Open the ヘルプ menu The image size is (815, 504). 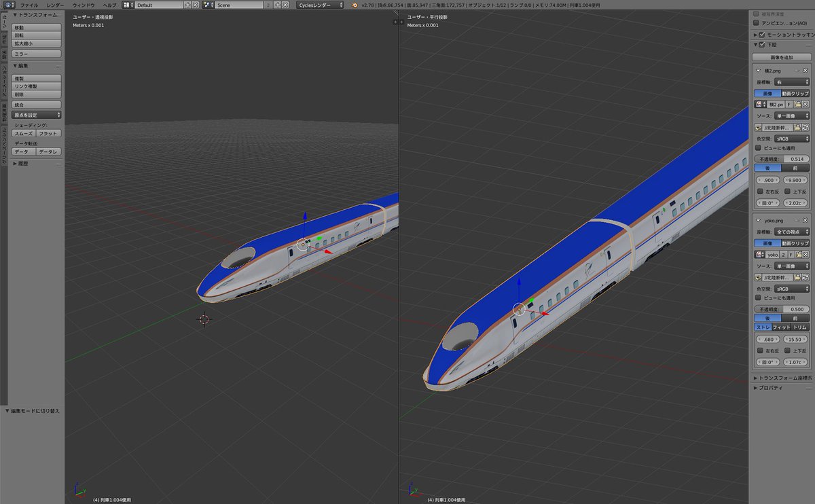110,5
